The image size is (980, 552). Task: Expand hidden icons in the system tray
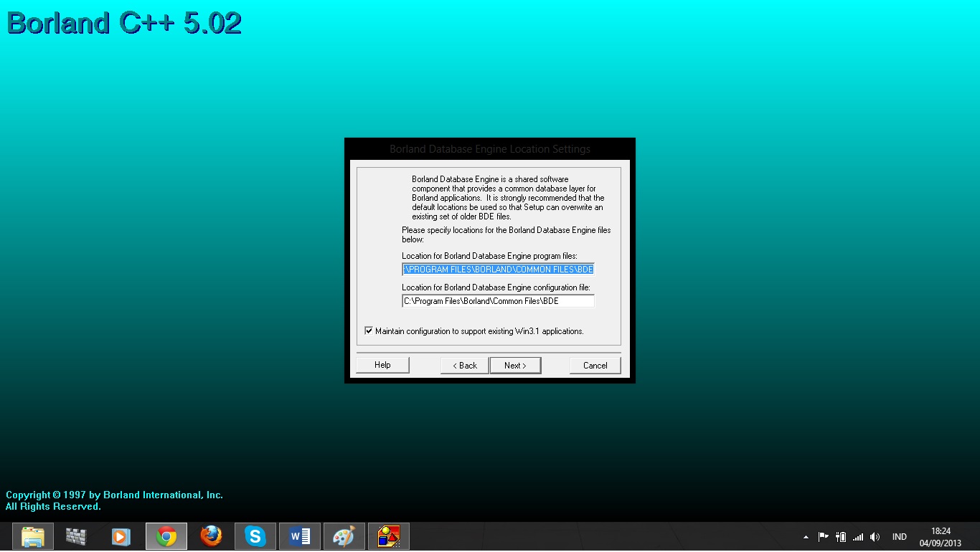tap(805, 536)
